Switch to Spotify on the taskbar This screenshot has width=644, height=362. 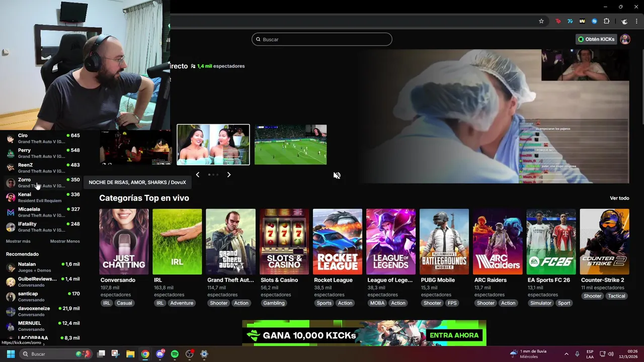pyautogui.click(x=175, y=354)
